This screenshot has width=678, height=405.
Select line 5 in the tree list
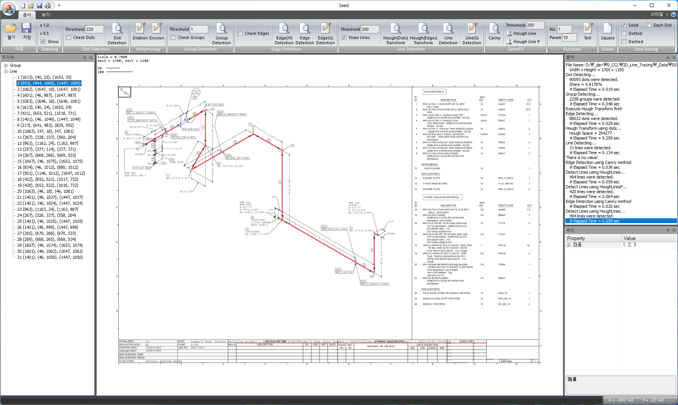pyautogui.click(x=48, y=101)
